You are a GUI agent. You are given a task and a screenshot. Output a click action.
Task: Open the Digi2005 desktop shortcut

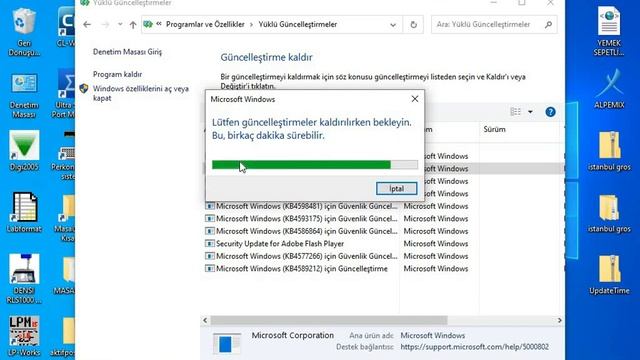tap(24, 151)
